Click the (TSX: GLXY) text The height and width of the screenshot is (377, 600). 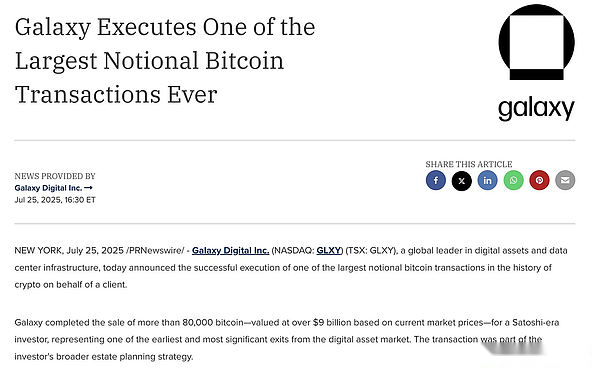(x=371, y=251)
